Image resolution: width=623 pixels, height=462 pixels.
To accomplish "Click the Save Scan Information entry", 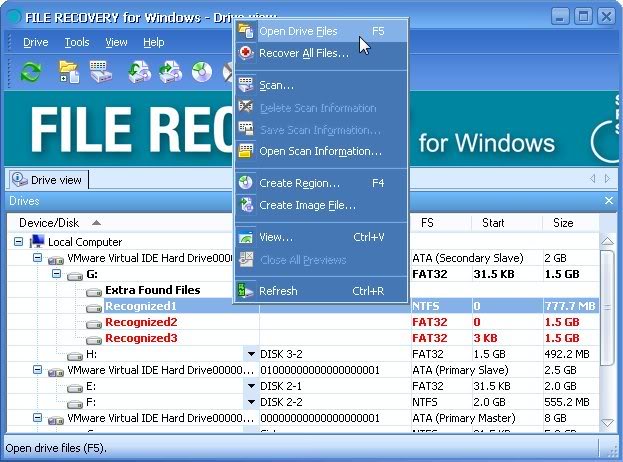I will [322, 130].
